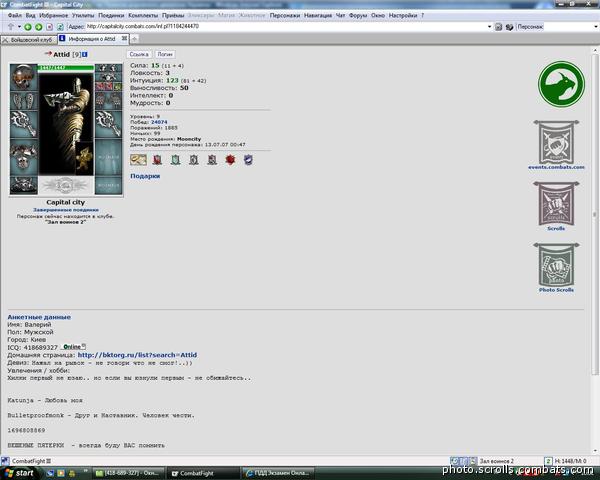Viewport: 600px width, 480px height.
Task: Click the small gold creature pet image
Action: pos(84,158)
